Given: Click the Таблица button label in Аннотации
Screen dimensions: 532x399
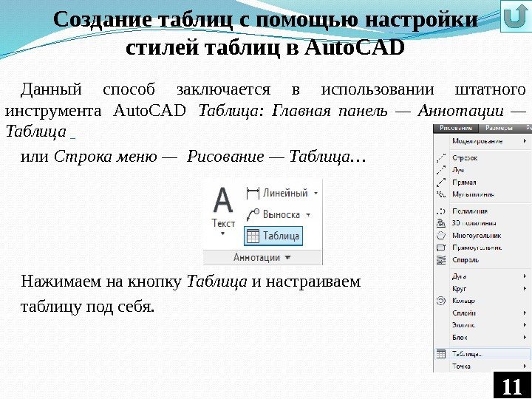Looking at the screenshot, I should (281, 236).
